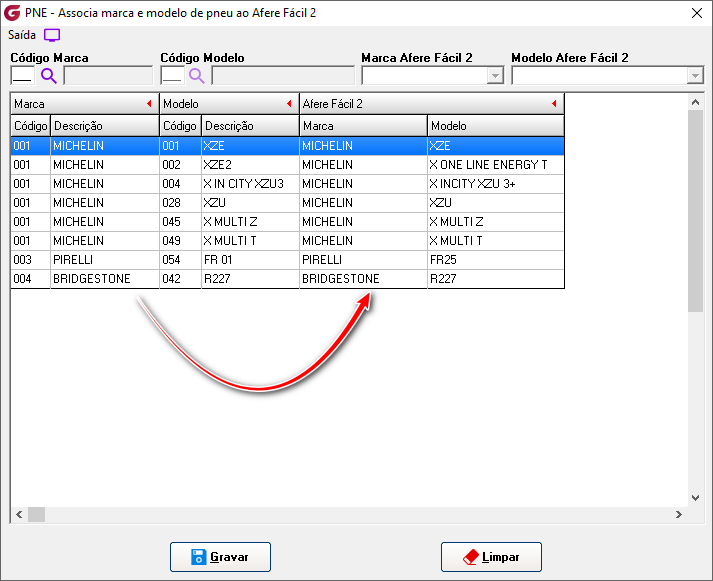This screenshot has width=713, height=581.
Task: Click the Afere Fácil 2 Modelo column header
Action: [496, 125]
